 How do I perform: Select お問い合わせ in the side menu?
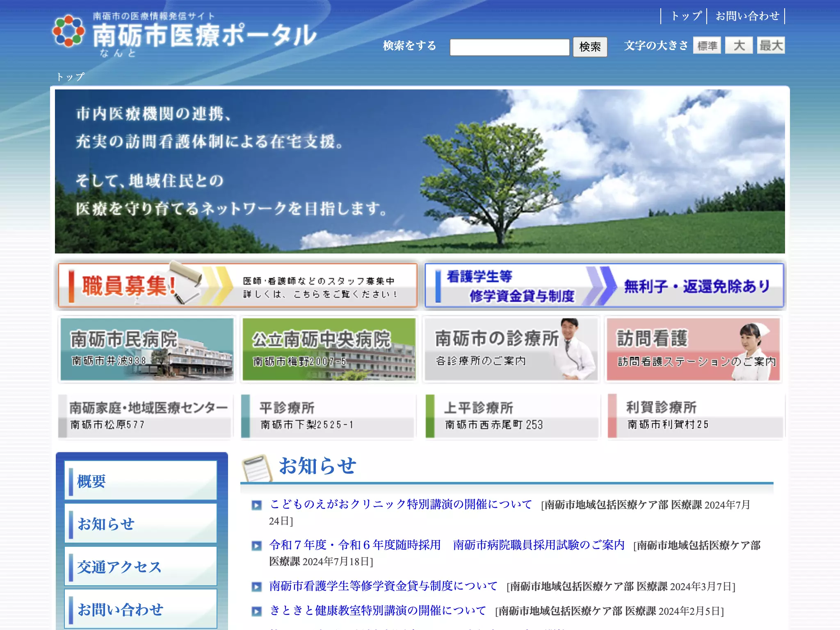(141, 609)
